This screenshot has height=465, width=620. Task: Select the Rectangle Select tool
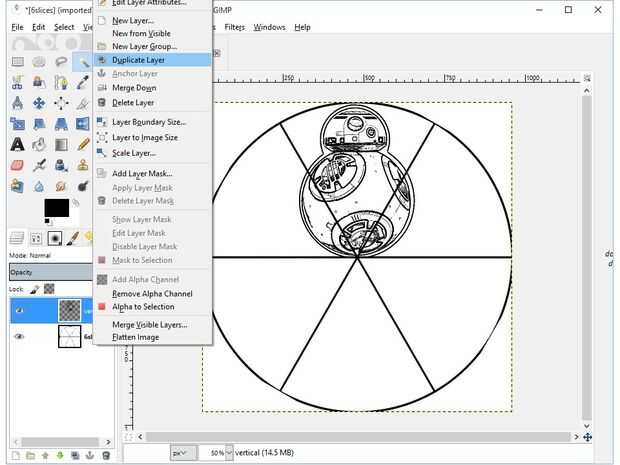18,62
